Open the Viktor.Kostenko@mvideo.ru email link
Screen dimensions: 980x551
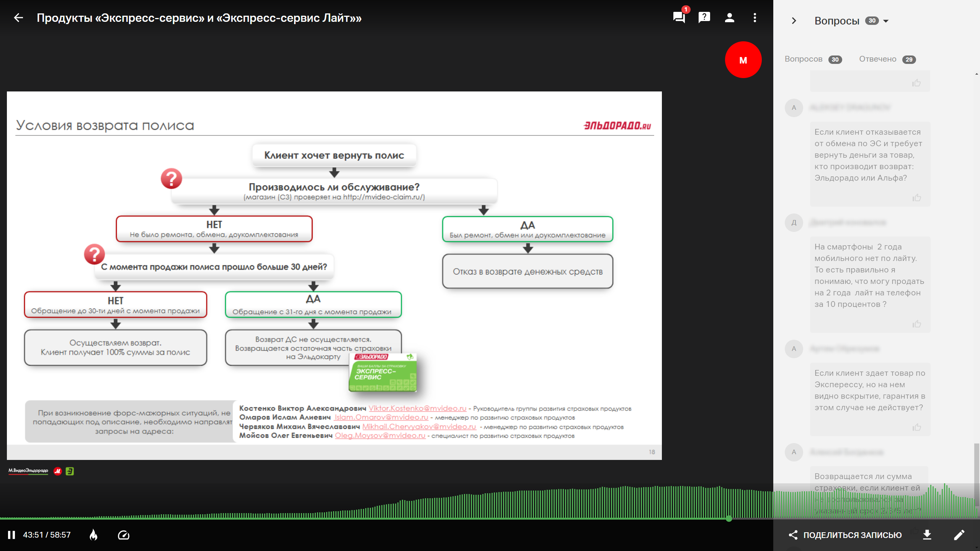[x=418, y=408]
